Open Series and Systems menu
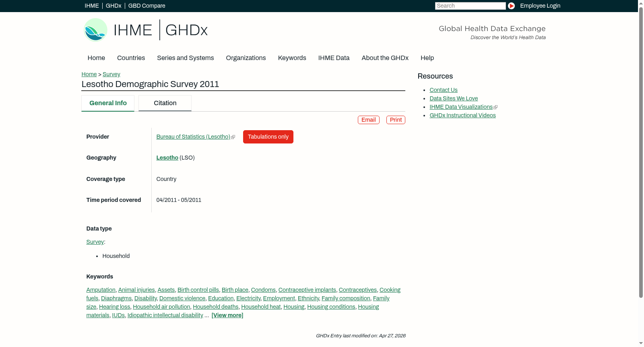The image size is (644, 347). point(185,58)
